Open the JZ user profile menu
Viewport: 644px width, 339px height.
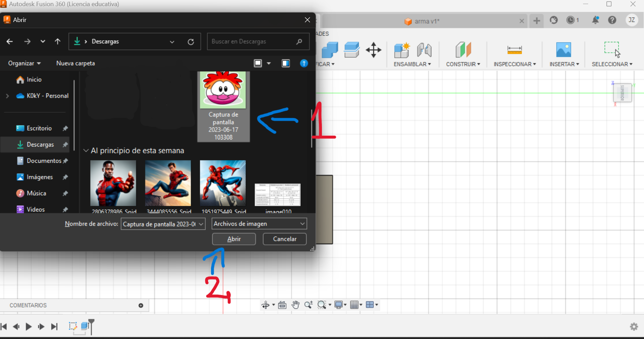tap(632, 20)
